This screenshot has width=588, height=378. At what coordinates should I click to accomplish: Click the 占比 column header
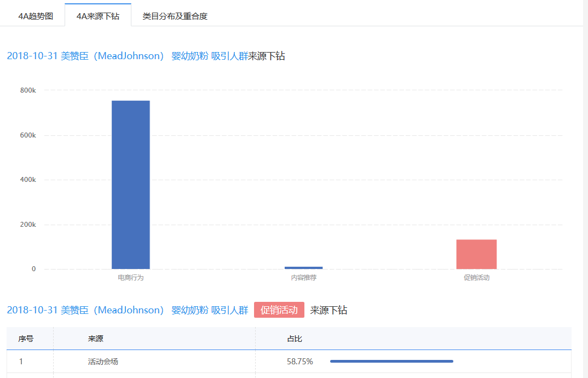[295, 339]
